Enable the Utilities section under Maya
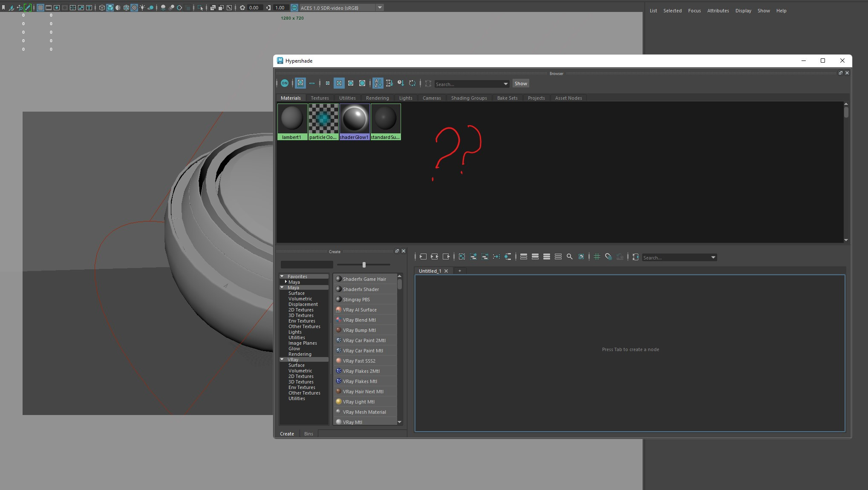868x490 pixels. 296,337
